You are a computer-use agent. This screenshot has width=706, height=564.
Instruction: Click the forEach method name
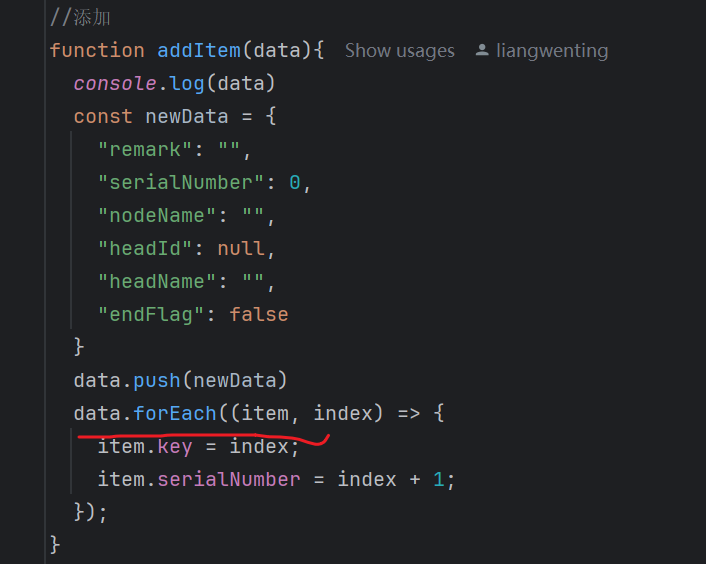pyautogui.click(x=175, y=413)
